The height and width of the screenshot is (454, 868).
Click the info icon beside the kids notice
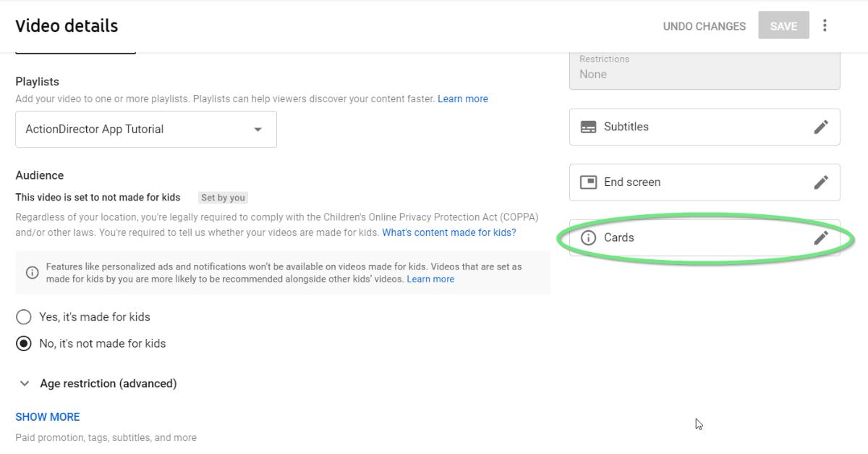tap(33, 272)
